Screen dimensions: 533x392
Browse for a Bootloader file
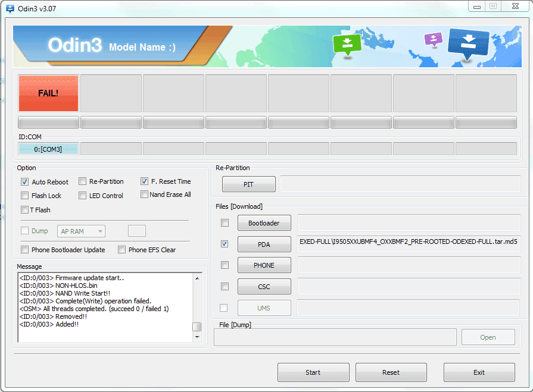[264, 223]
